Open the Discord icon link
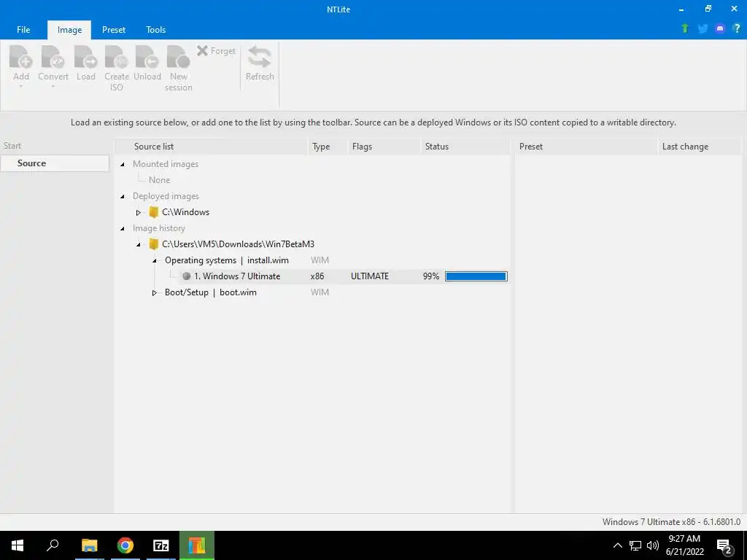The width and height of the screenshot is (747, 560). coord(720,28)
